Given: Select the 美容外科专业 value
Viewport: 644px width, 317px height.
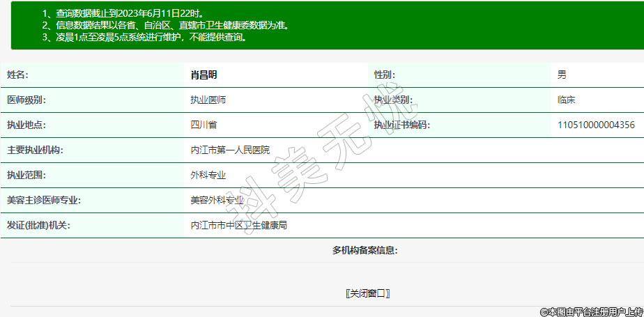Looking at the screenshot, I should 217,200.
